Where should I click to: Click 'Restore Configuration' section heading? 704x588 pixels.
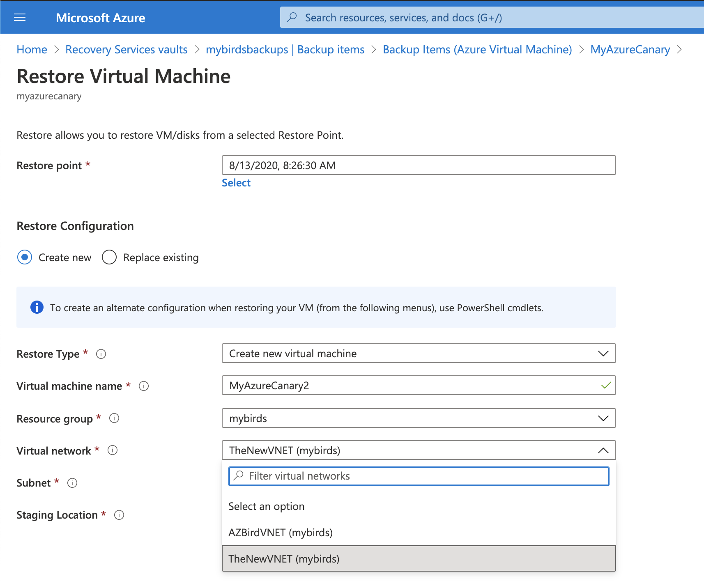click(75, 226)
